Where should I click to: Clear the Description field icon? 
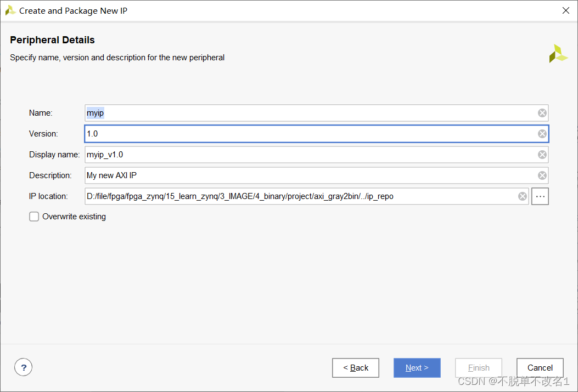[x=542, y=175]
